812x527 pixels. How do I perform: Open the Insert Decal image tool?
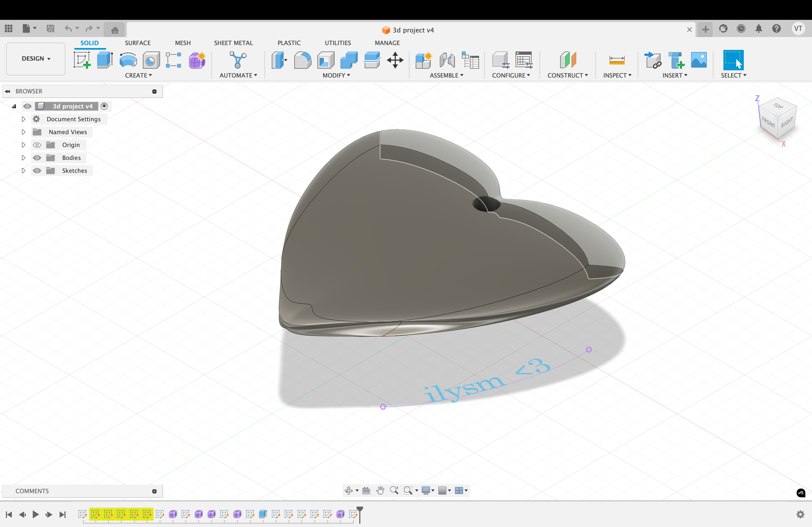(x=698, y=60)
